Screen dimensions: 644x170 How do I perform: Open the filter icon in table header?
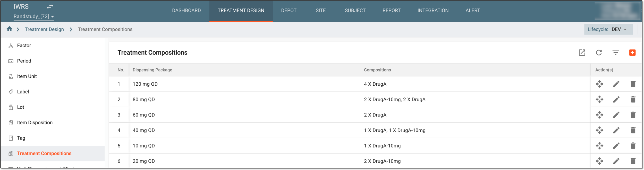click(615, 53)
